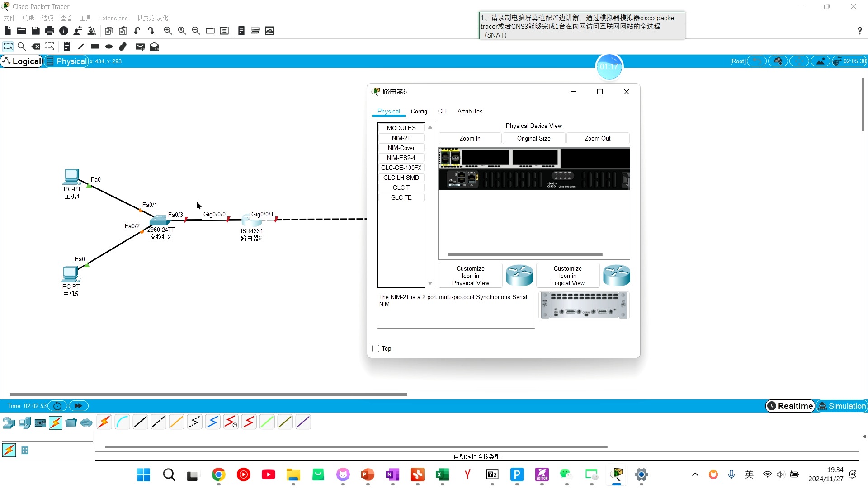Select the GLC-LH-SMD module

point(401,178)
